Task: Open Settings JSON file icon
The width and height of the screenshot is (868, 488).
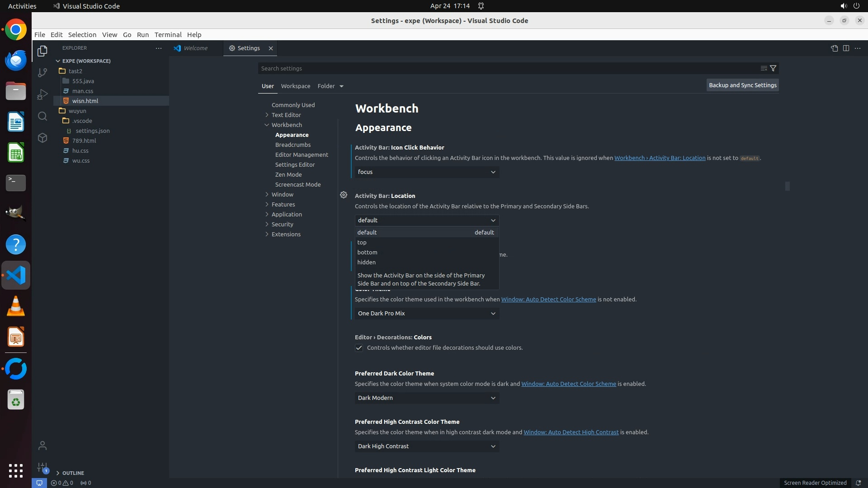Action: pos(834,48)
